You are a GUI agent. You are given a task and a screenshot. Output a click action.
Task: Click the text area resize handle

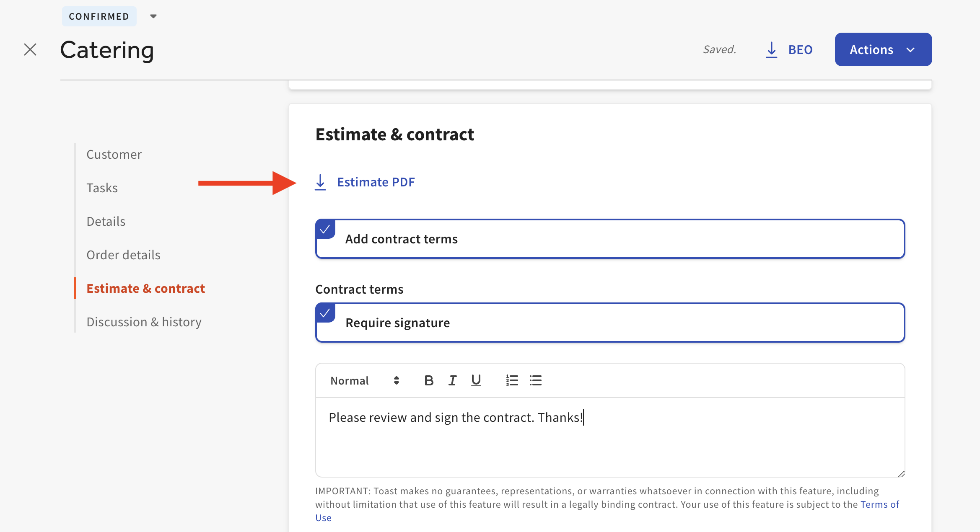901,474
